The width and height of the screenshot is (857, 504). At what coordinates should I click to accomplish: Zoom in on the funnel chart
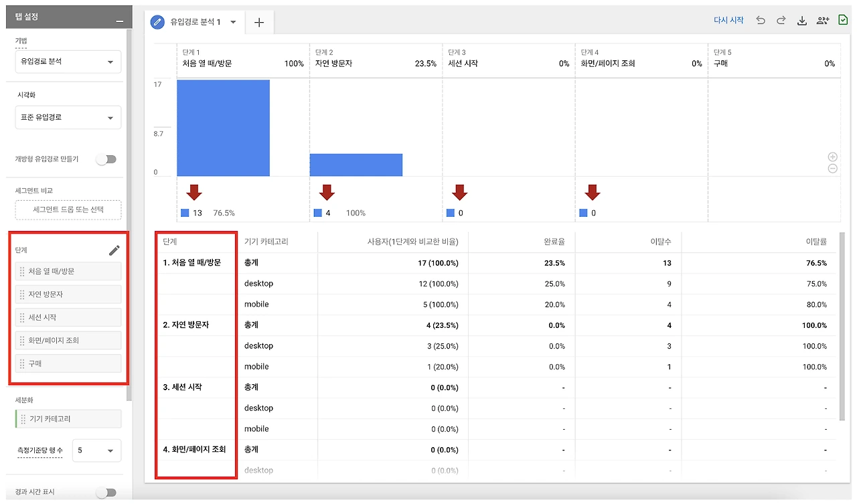point(833,157)
